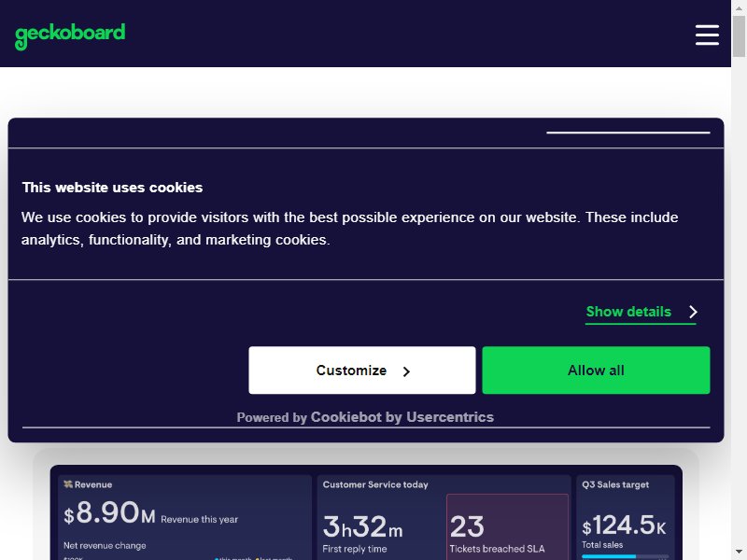The height and width of the screenshot is (560, 747).
Task: Click the "Total sales" label
Action: [x=602, y=545]
